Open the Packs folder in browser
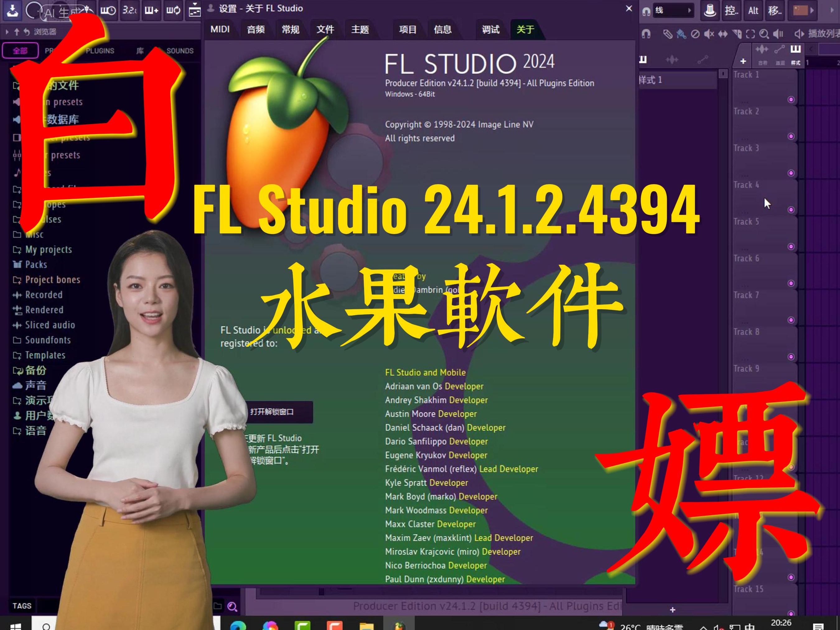This screenshot has width=840, height=630. [30, 265]
